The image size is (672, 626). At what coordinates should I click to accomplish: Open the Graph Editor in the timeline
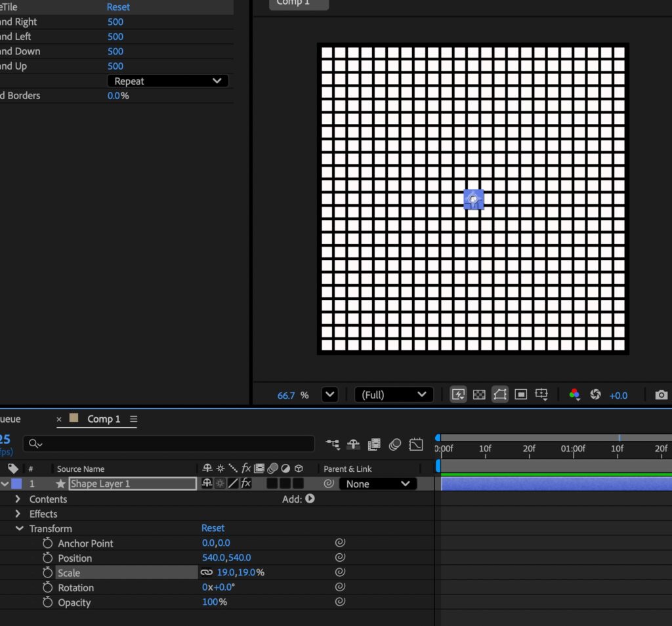pyautogui.click(x=415, y=444)
